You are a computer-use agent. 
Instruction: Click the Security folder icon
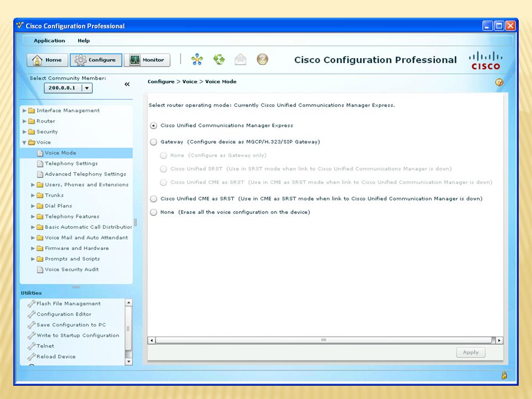[x=32, y=131]
